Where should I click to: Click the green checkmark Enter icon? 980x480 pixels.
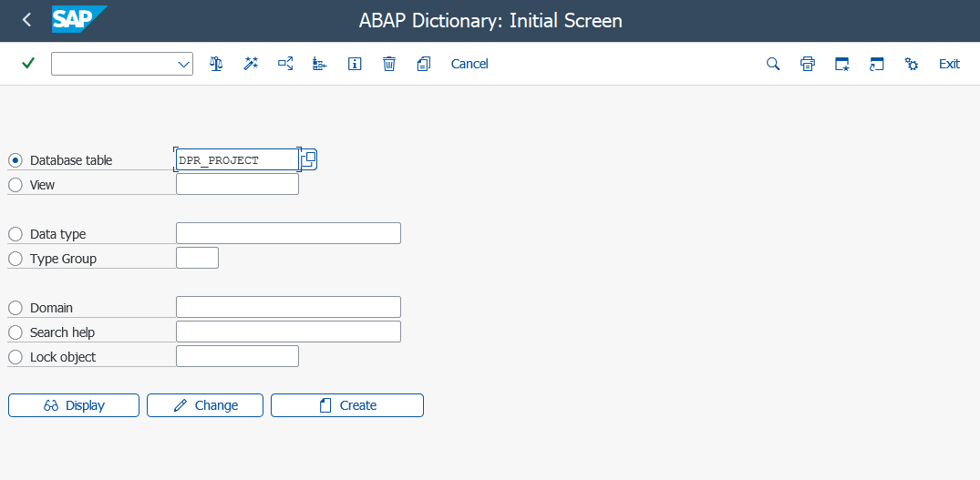tap(28, 64)
